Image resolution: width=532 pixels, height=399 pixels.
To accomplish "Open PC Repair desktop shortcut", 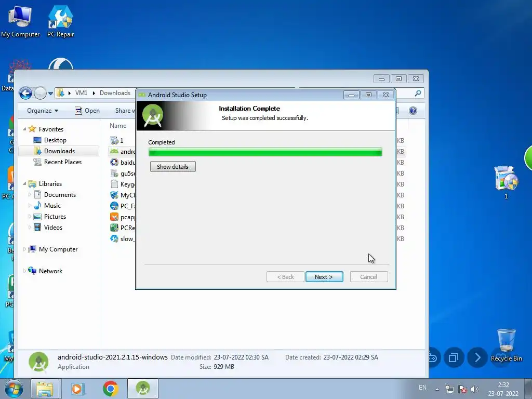I will click(x=60, y=21).
